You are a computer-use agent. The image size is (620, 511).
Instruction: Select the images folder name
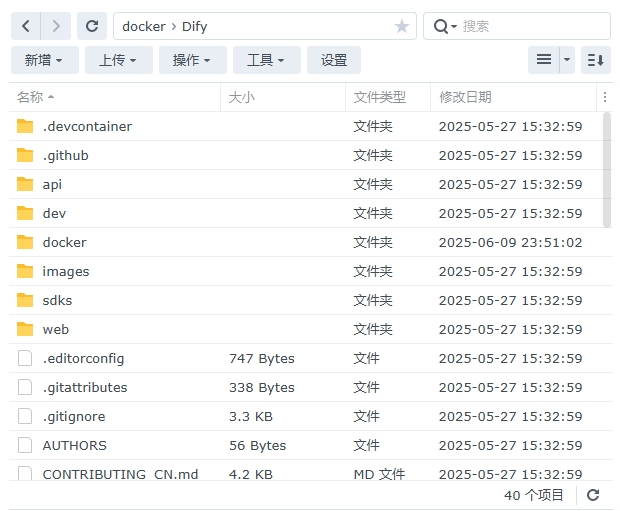66,272
